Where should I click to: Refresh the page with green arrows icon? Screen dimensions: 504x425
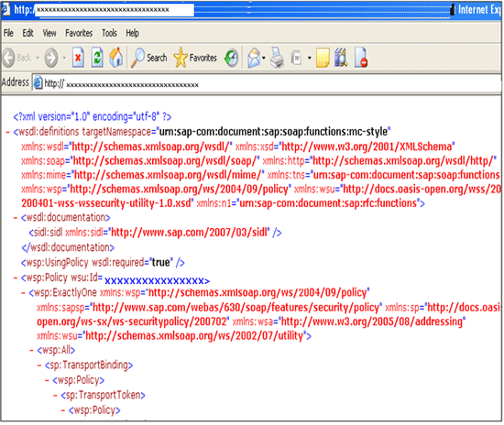97,58
